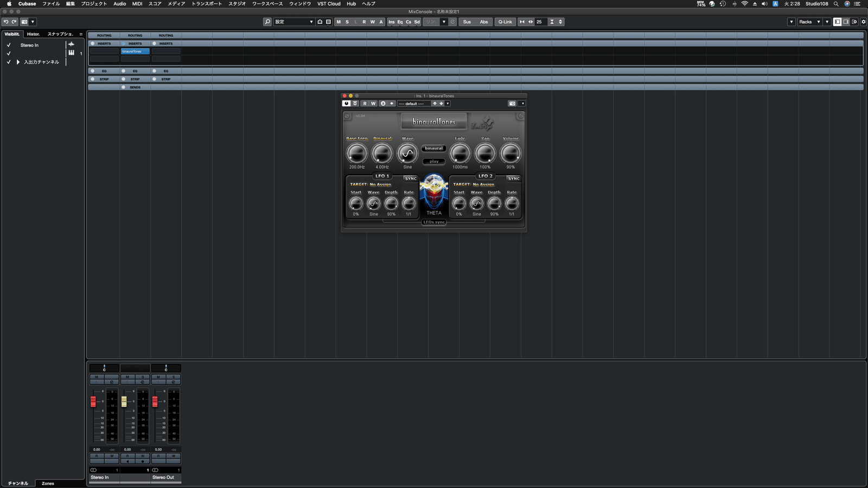868x488 pixels.
Task: Open edit channel settings on Stereo Out strip
Action: click(x=174, y=382)
